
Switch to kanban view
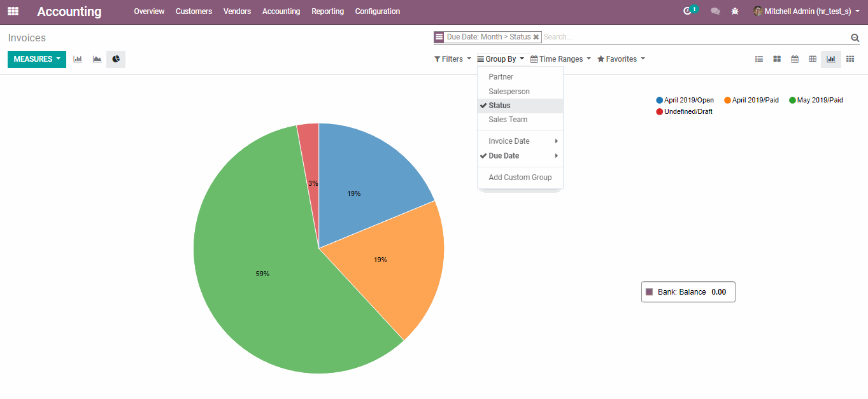[777, 59]
